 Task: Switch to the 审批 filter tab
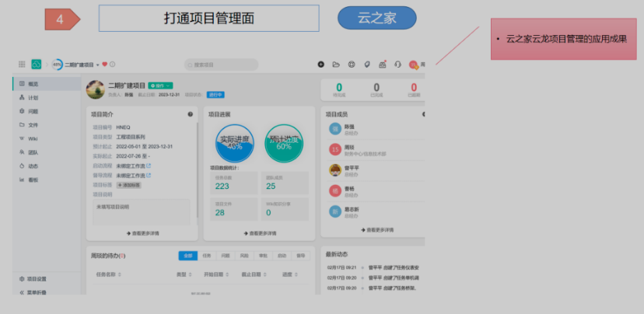(263, 256)
